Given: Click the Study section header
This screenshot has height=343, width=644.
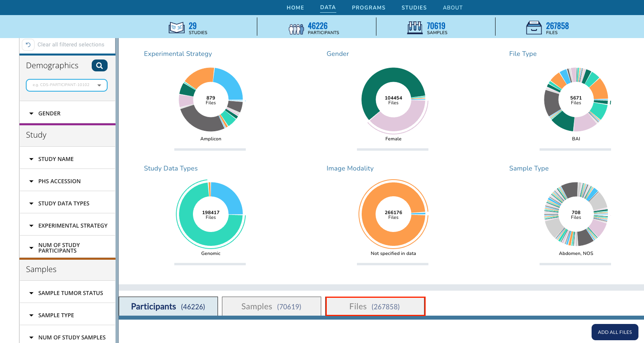Looking at the screenshot, I should tap(36, 135).
